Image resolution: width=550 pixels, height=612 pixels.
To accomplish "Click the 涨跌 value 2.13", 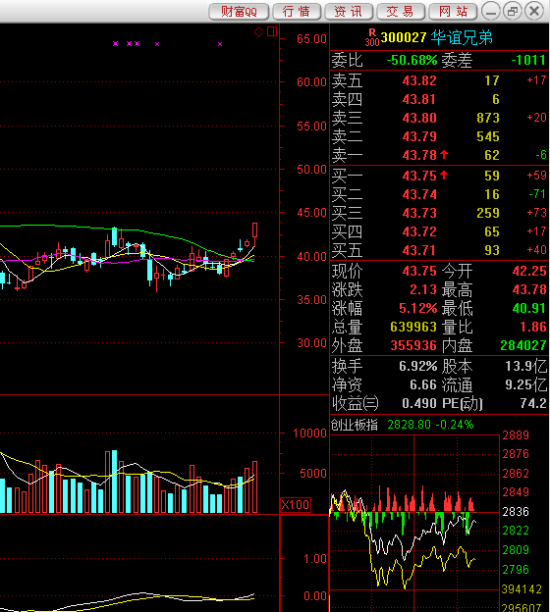I will (423, 290).
